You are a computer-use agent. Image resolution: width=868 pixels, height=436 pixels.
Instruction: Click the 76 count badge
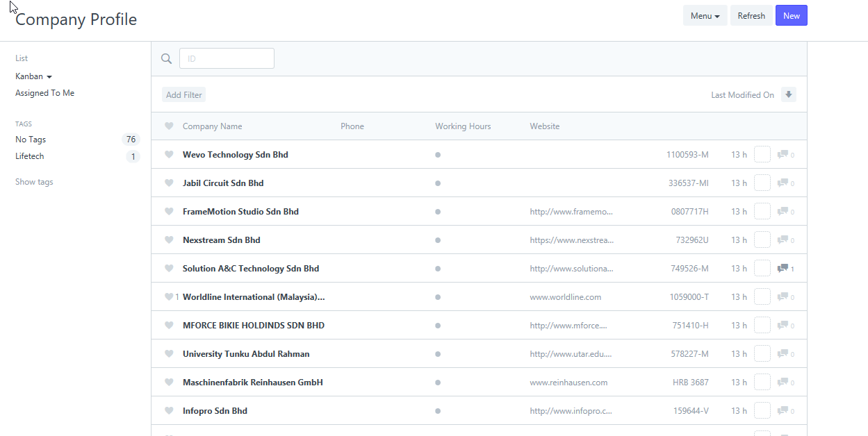click(x=131, y=140)
